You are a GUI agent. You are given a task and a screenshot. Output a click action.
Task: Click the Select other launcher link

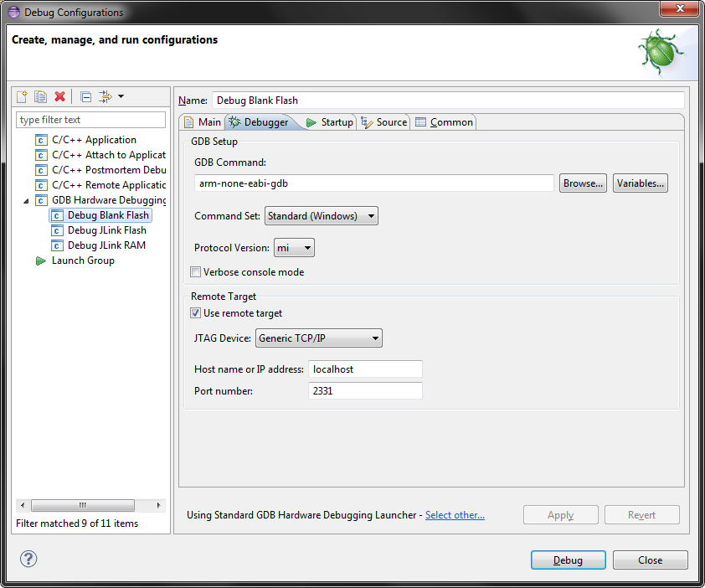pyautogui.click(x=455, y=515)
